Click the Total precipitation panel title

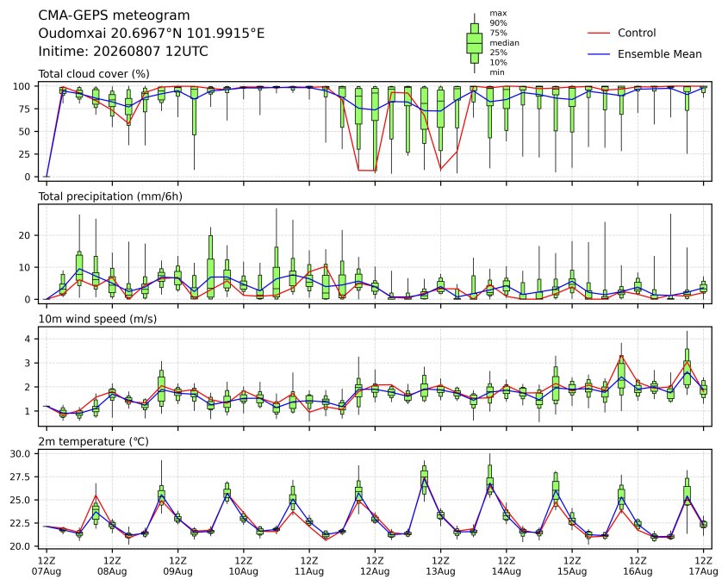(110, 196)
